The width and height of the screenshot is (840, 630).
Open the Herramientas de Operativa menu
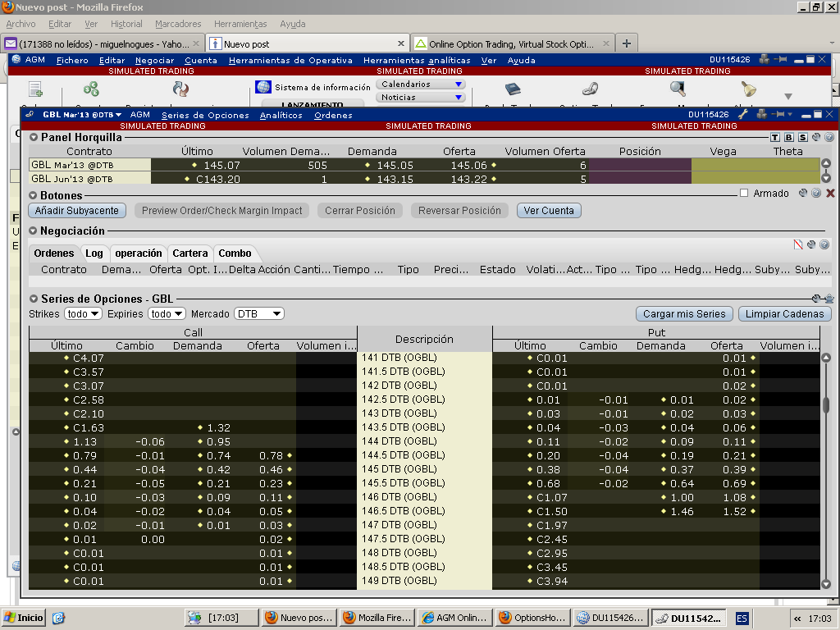pos(290,60)
